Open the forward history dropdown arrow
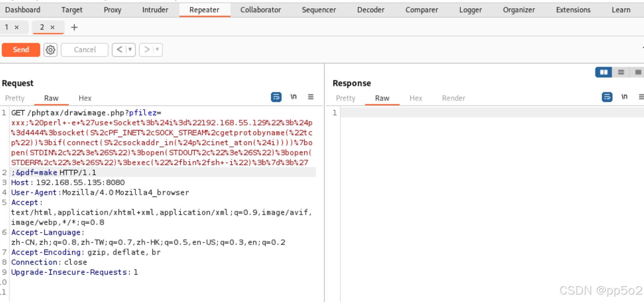The height and width of the screenshot is (302, 644). click(158, 50)
